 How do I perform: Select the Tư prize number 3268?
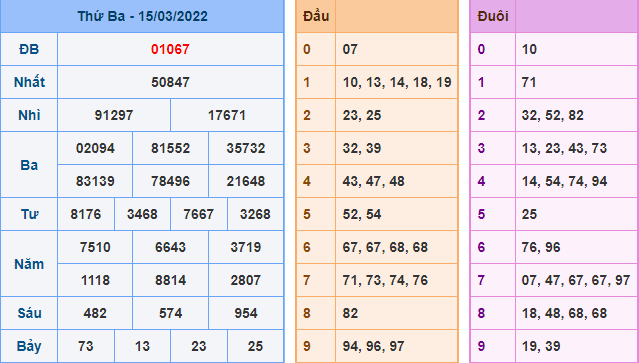coord(255,214)
